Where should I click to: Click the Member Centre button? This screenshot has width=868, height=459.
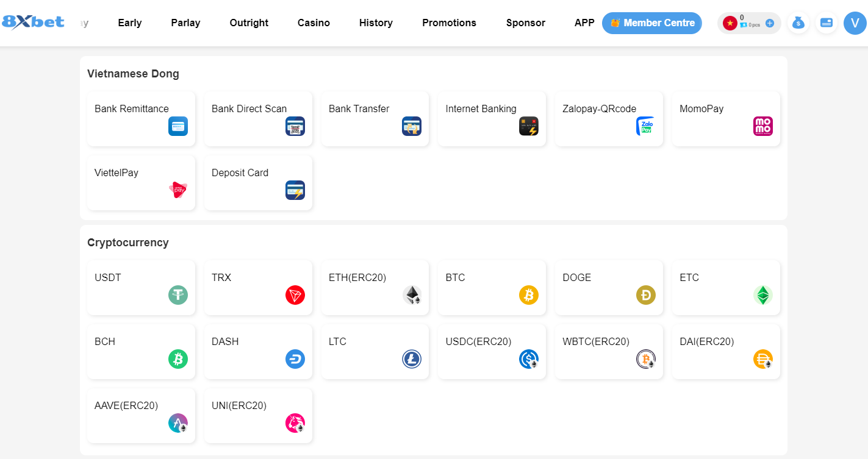[651, 23]
